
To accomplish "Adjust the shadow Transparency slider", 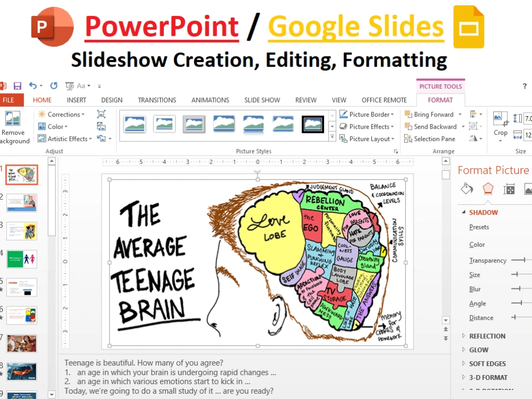I will [525, 260].
